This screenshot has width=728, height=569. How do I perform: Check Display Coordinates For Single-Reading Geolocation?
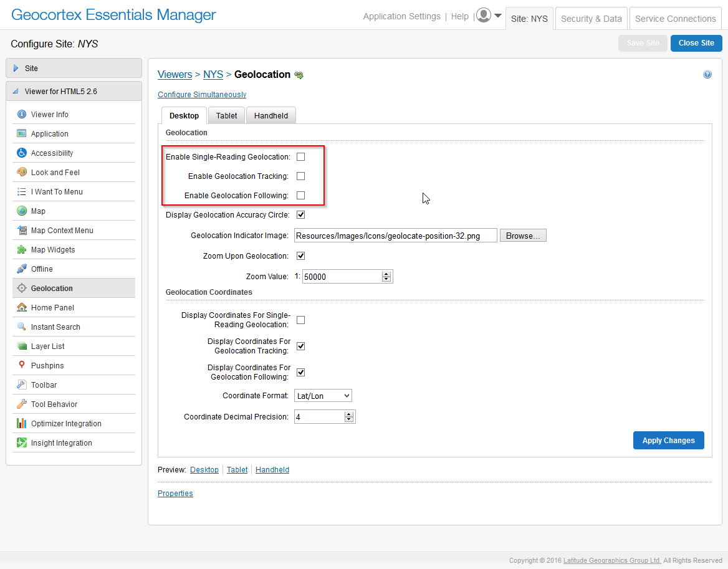click(301, 320)
